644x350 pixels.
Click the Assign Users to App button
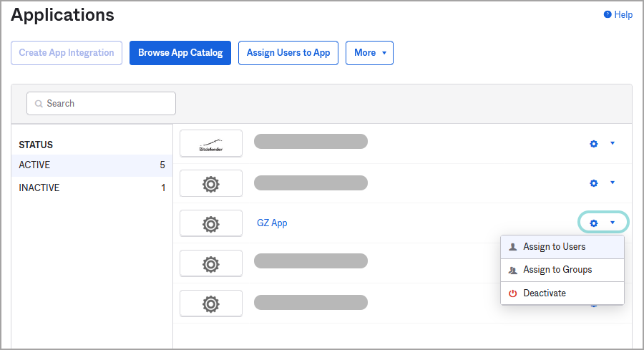[288, 53]
